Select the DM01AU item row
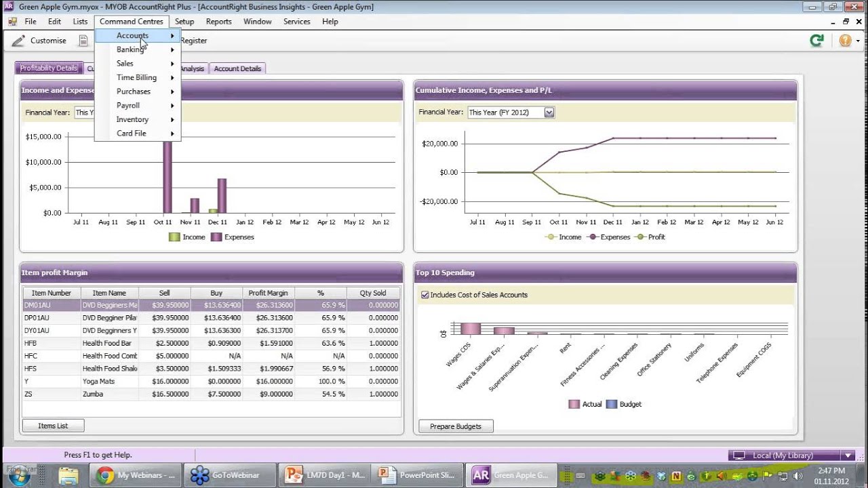868x488 pixels. click(212, 305)
